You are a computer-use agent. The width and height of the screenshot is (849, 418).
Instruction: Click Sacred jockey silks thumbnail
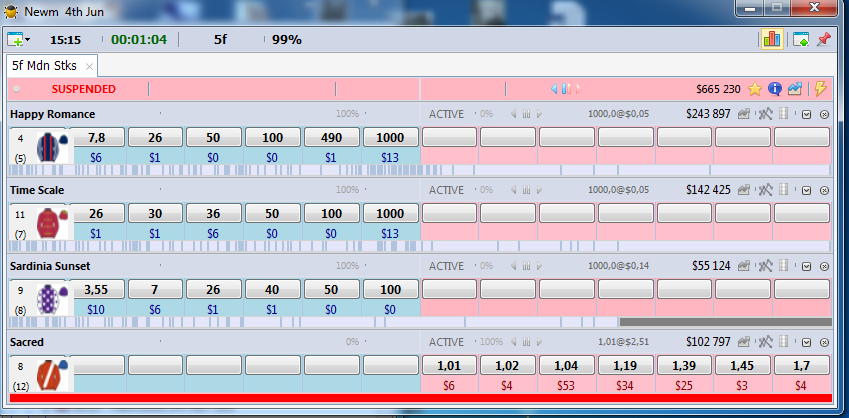coord(52,375)
